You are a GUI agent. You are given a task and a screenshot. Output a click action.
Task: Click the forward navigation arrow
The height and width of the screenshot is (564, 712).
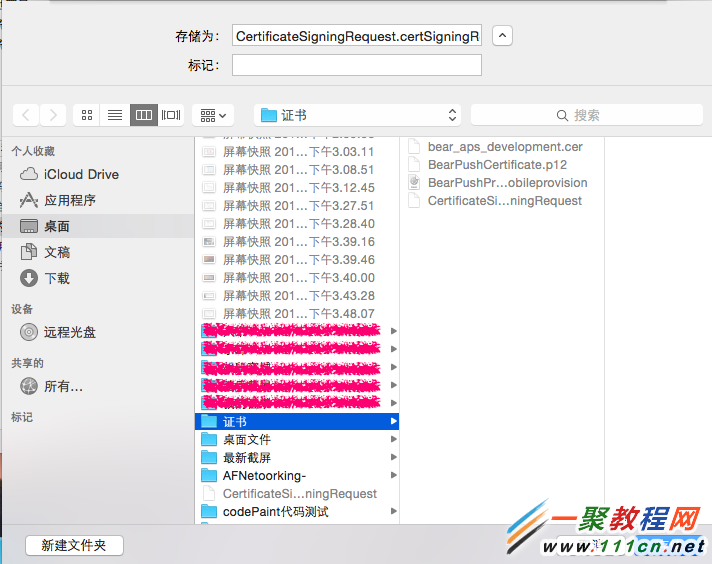53,115
